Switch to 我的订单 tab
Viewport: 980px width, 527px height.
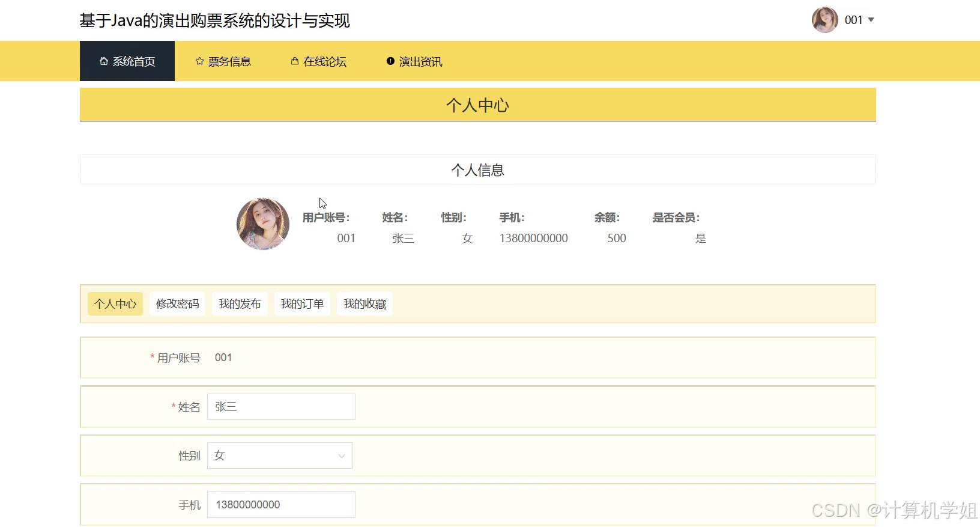[302, 304]
